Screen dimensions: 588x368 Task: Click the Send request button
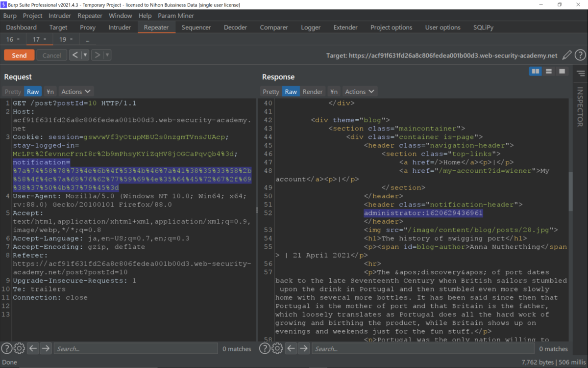[19, 55]
